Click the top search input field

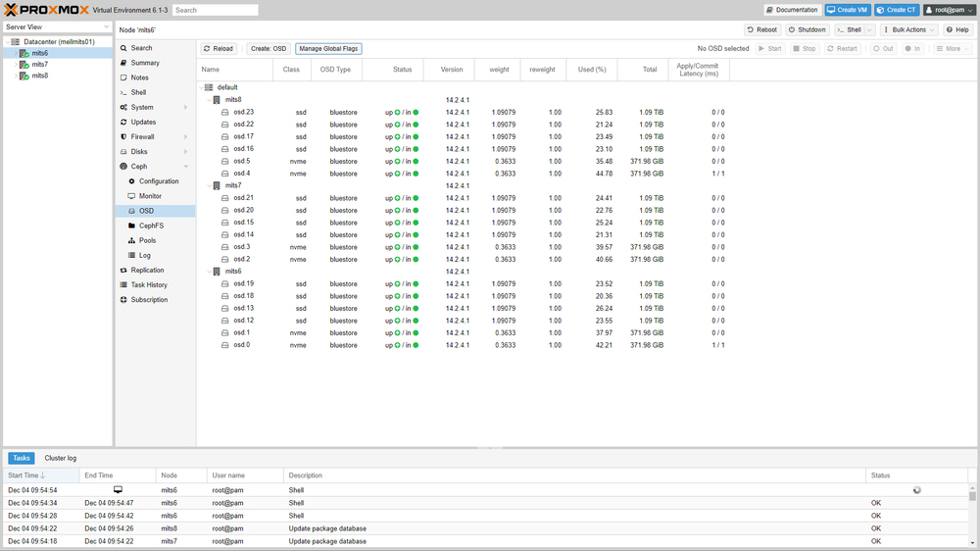(x=216, y=10)
